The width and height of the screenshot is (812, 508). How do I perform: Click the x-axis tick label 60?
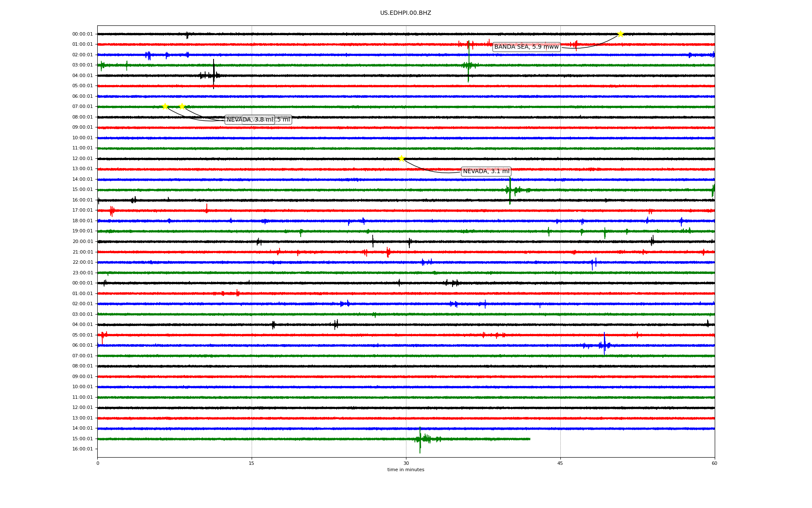[714, 463]
